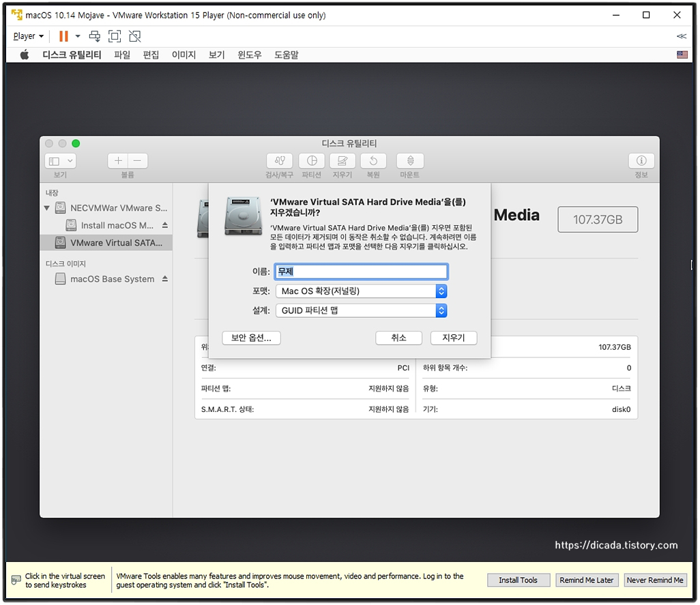
Task: Open the 윈도우 menu
Action: [250, 55]
